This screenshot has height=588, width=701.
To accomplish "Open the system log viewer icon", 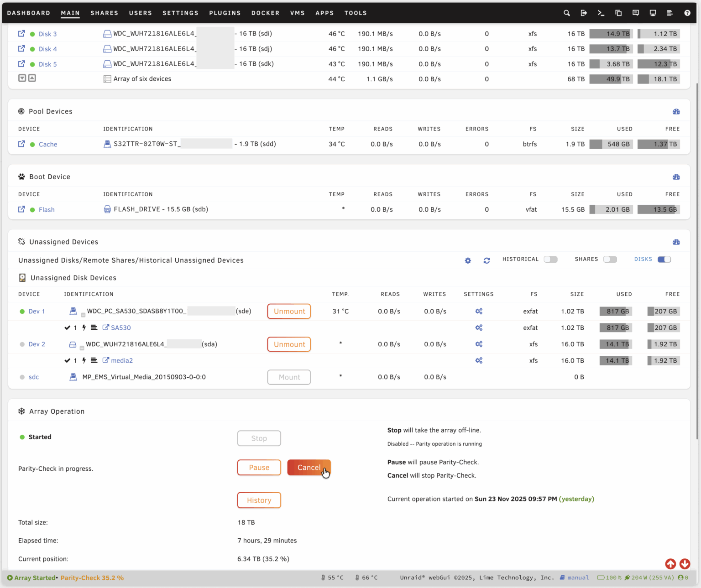I will [x=670, y=13].
